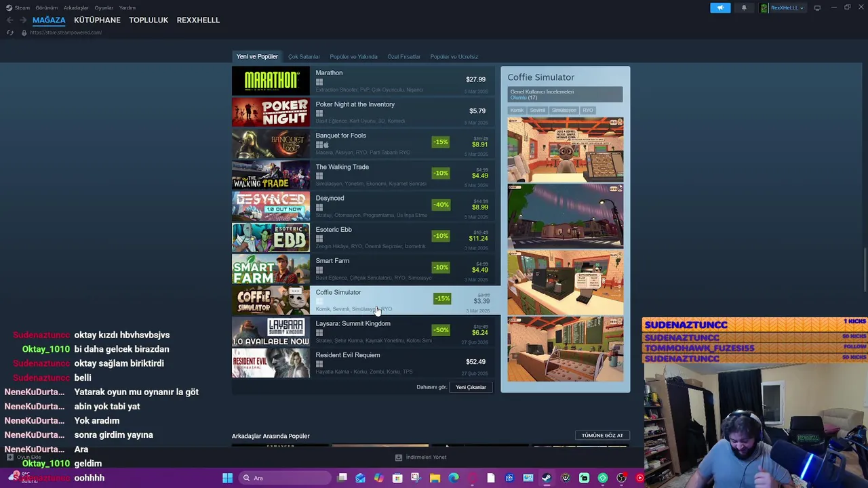This screenshot has width=868, height=488.
Task: Click the Coffie Simulator cat barista screenshot
Action: (566, 150)
